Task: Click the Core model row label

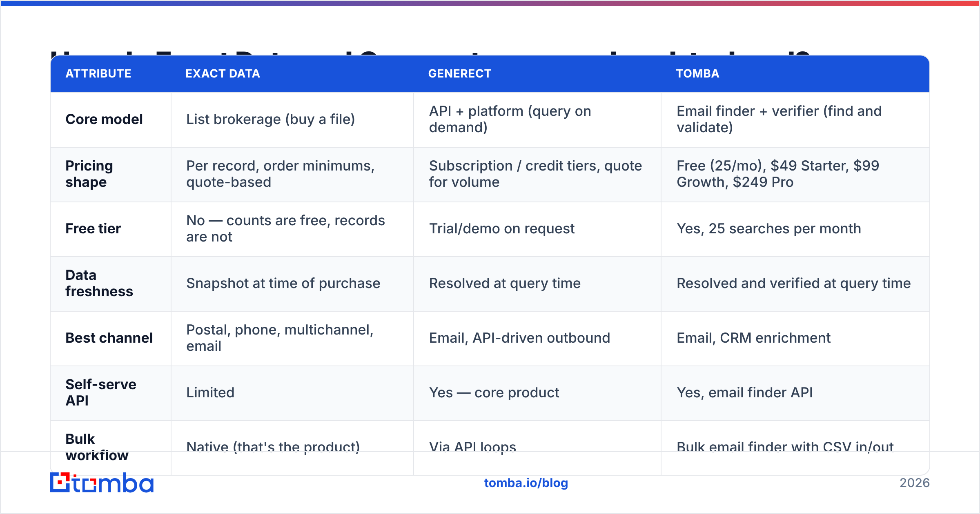Action: pyautogui.click(x=104, y=119)
